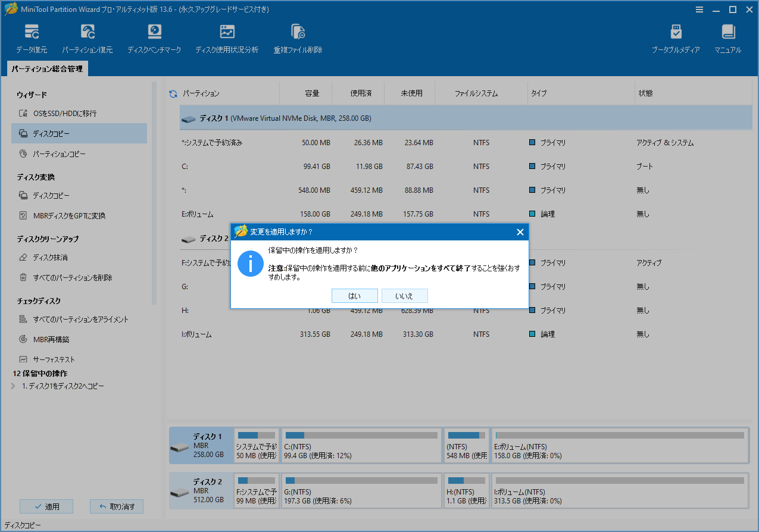Image resolution: width=759 pixels, height=532 pixels.
Task: Open the マニュアル (Manual) help
Action: coord(727,37)
